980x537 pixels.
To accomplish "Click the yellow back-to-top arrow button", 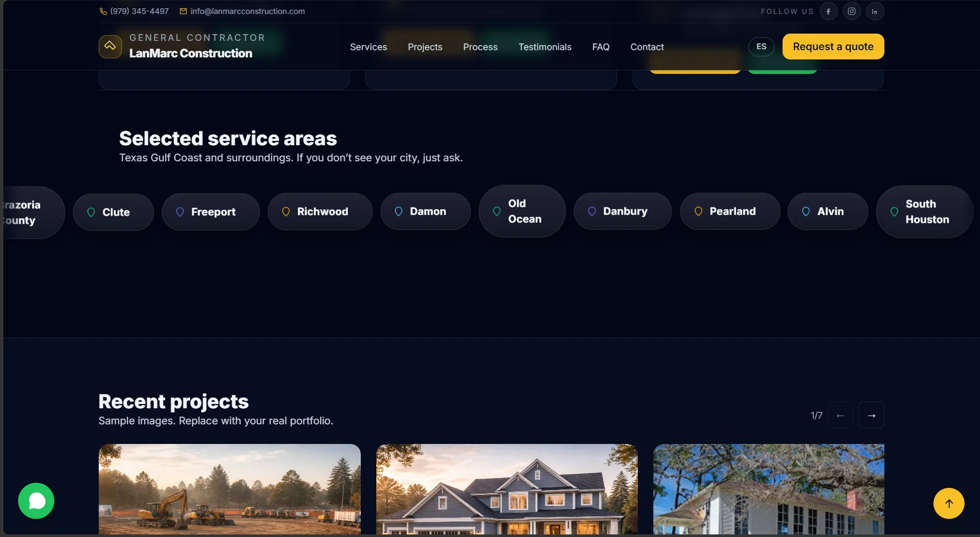I will (948, 503).
